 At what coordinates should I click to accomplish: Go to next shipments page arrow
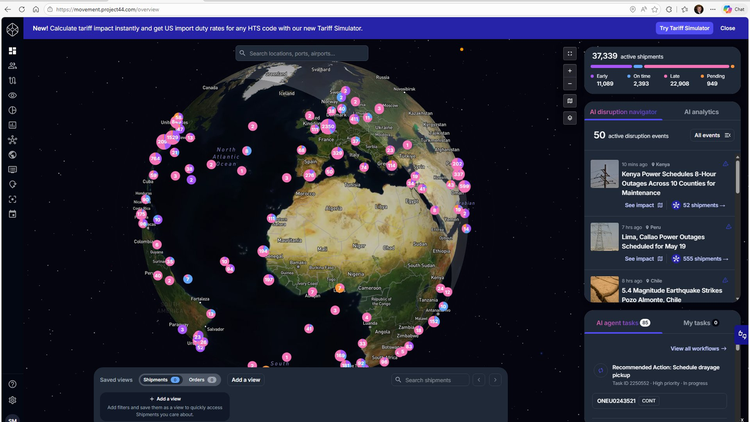tap(495, 380)
